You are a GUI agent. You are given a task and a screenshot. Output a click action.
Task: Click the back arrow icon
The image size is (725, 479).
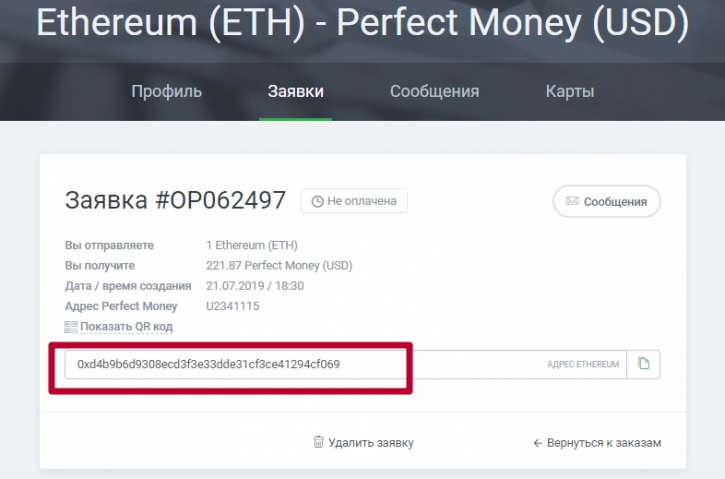point(538,443)
